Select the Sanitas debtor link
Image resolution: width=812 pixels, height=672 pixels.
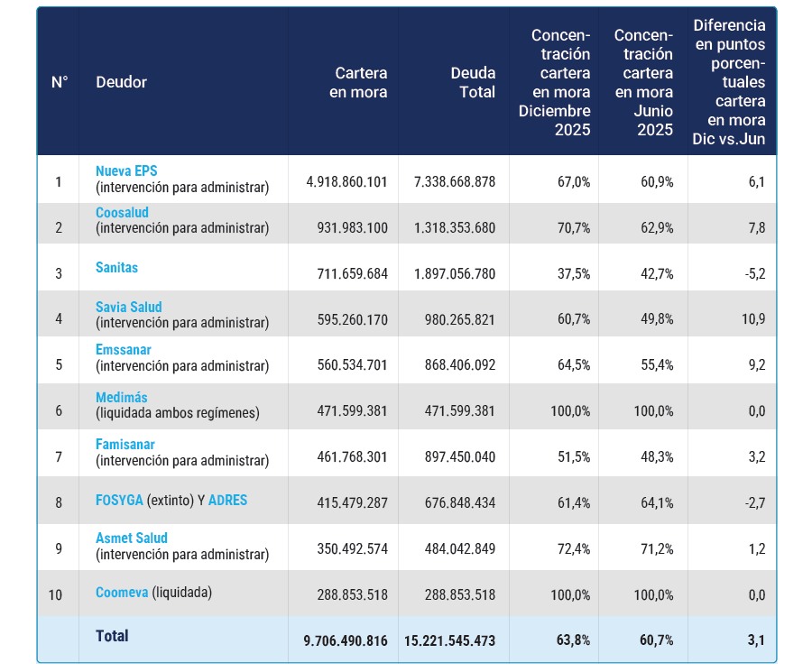(117, 267)
